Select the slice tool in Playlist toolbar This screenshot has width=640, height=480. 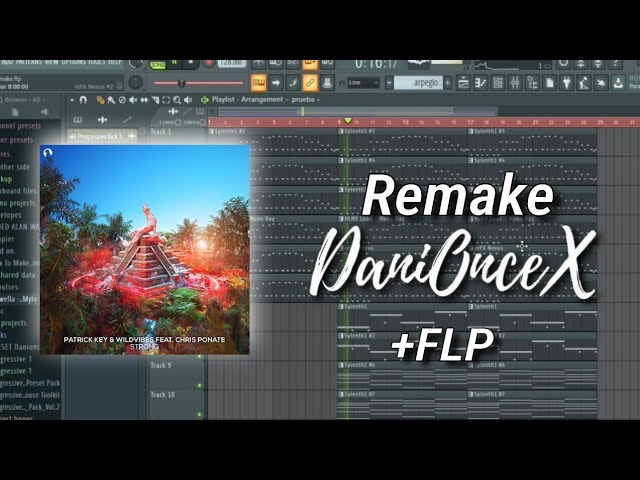coord(155,100)
